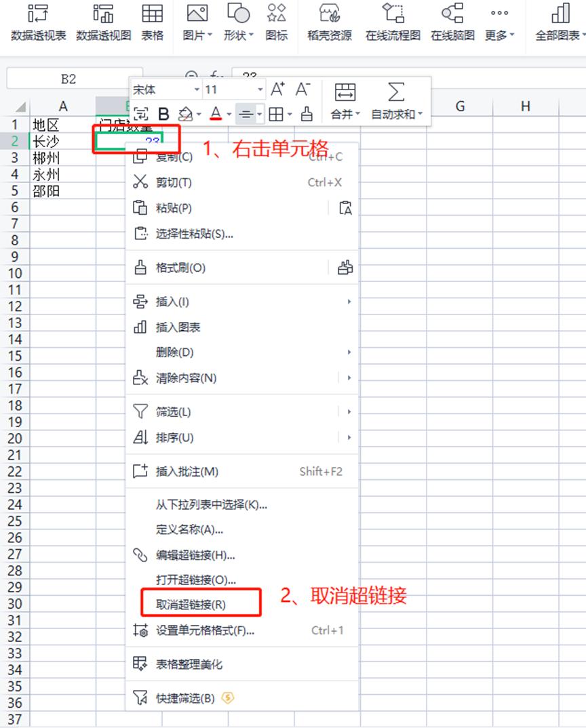Open the 更多 overflow dropdown
Screen dimensions: 586x728
(x=499, y=24)
